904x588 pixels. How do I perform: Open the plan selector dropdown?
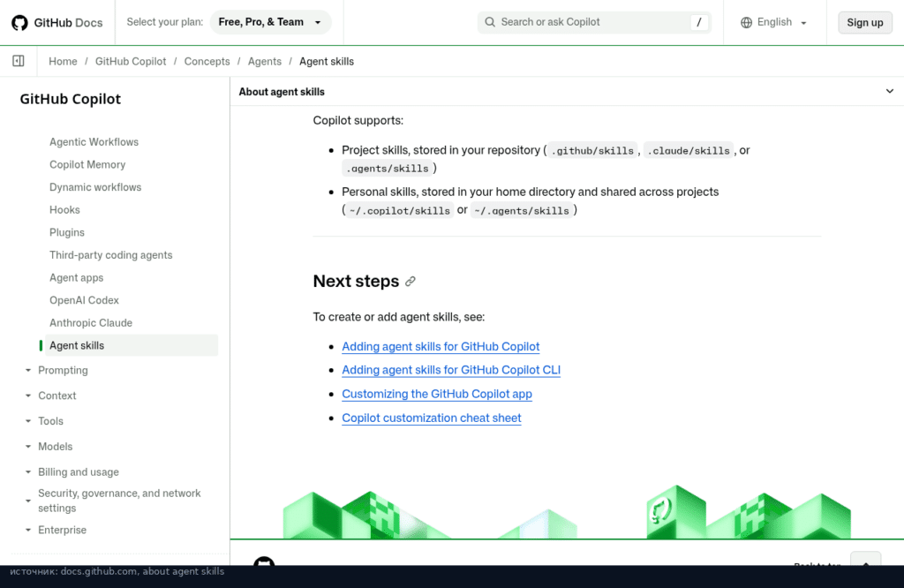coord(270,22)
